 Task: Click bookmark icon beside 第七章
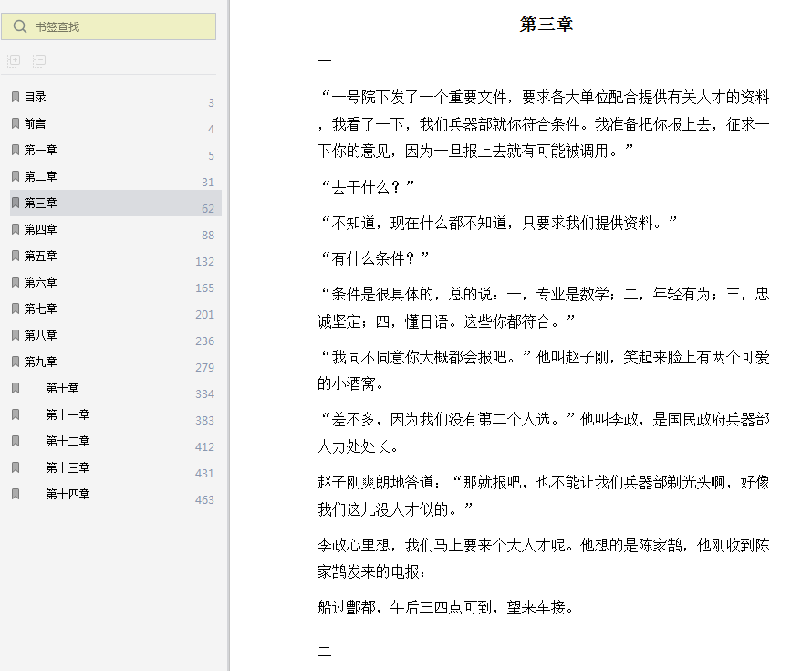(x=16, y=309)
